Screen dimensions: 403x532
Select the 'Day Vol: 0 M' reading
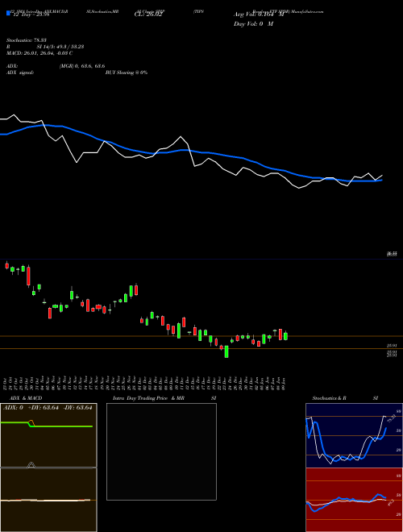[253, 24]
